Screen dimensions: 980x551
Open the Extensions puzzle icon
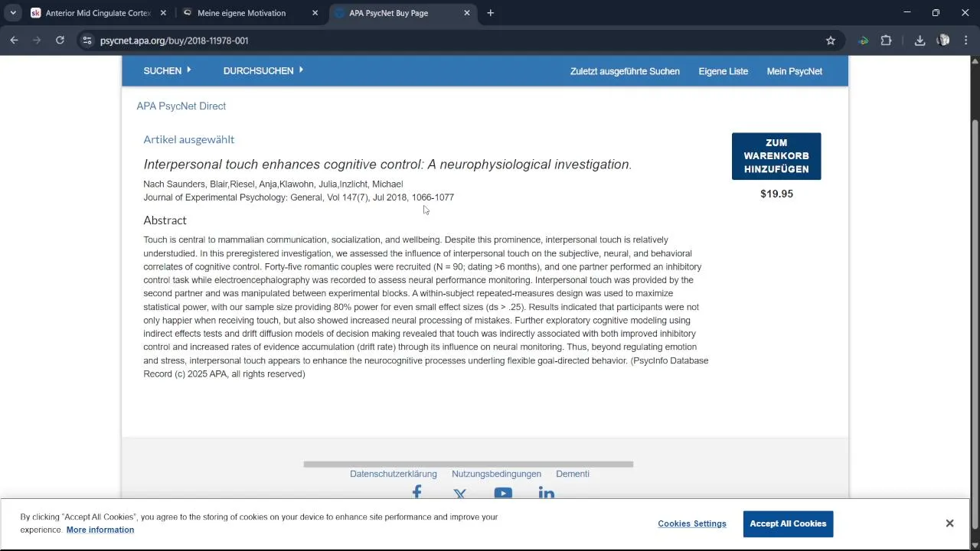click(x=887, y=41)
